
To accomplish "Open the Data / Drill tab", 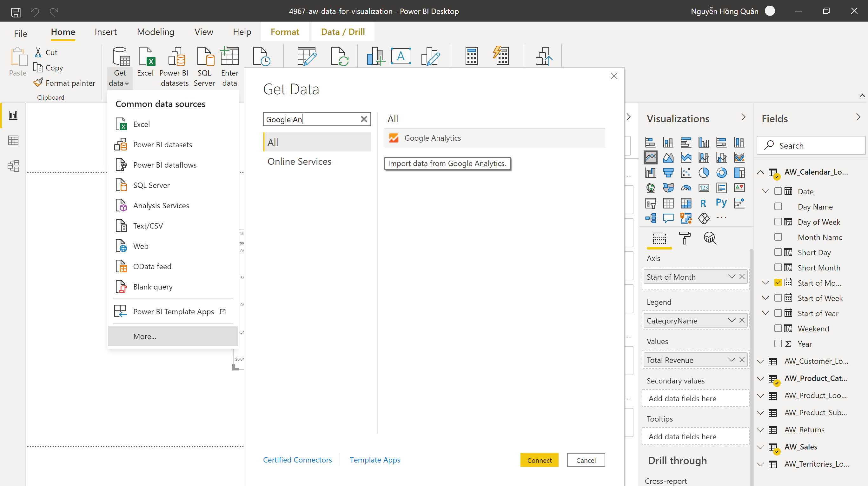I will 343,32.
